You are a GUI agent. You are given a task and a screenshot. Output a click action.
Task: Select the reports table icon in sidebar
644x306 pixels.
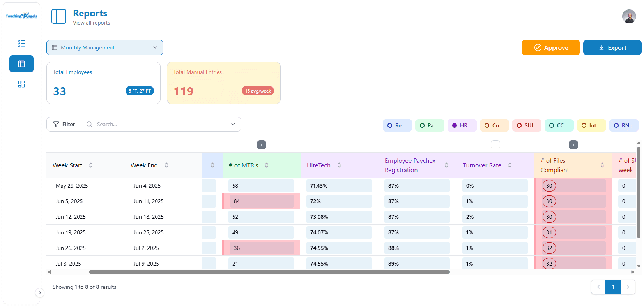click(21, 64)
